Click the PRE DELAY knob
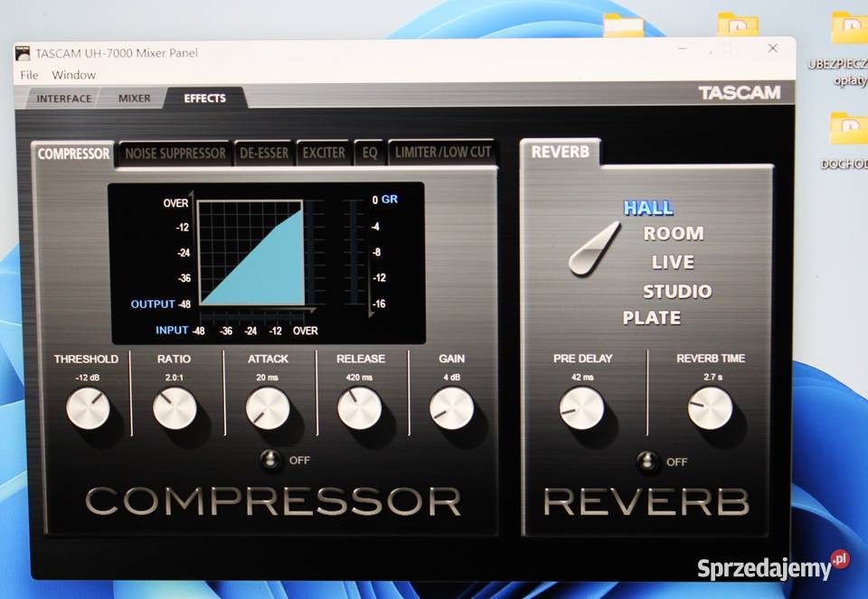The image size is (868, 599). (x=581, y=408)
